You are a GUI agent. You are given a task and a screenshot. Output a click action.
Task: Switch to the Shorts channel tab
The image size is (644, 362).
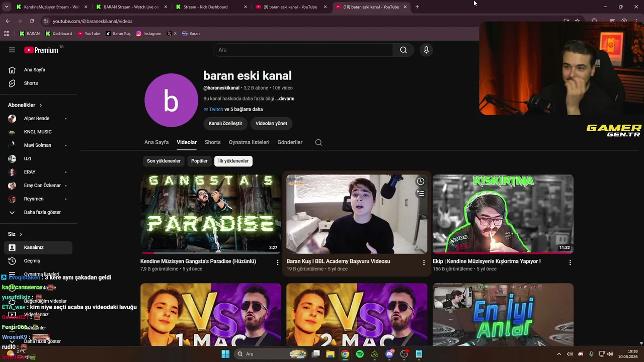pos(213,142)
